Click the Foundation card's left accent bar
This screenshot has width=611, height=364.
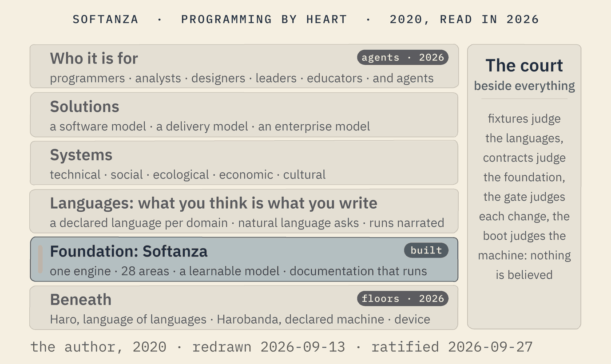point(40,259)
